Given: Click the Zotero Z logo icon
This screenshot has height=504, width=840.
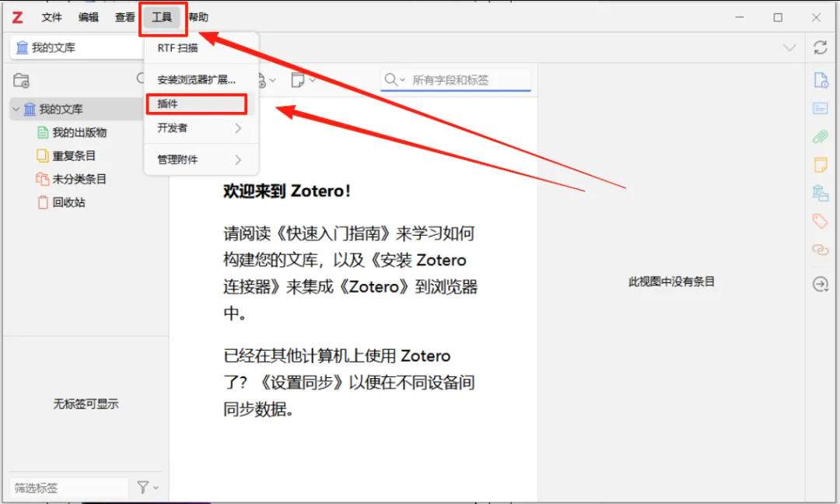Looking at the screenshot, I should click(x=17, y=18).
